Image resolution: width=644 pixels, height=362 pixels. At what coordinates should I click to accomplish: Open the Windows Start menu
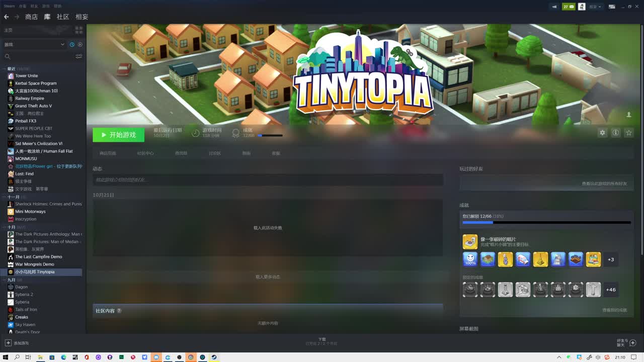click(x=6, y=357)
